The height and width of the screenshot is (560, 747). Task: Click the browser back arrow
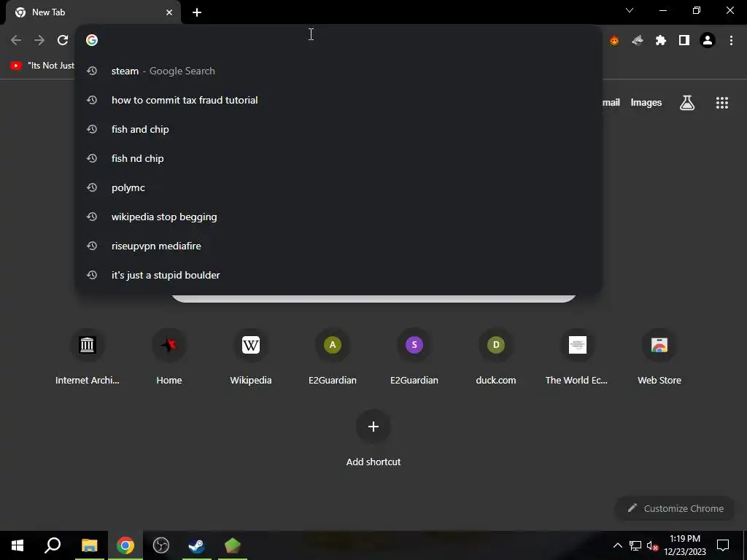click(x=16, y=41)
